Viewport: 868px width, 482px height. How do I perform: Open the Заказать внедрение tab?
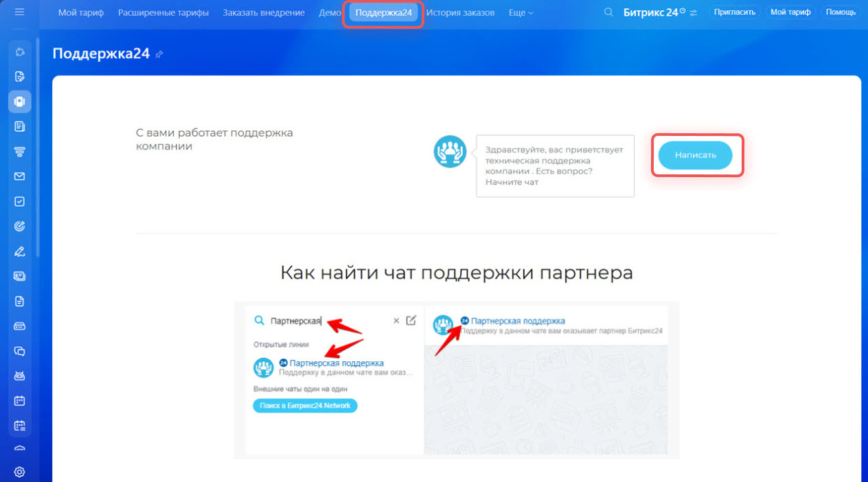coord(264,12)
